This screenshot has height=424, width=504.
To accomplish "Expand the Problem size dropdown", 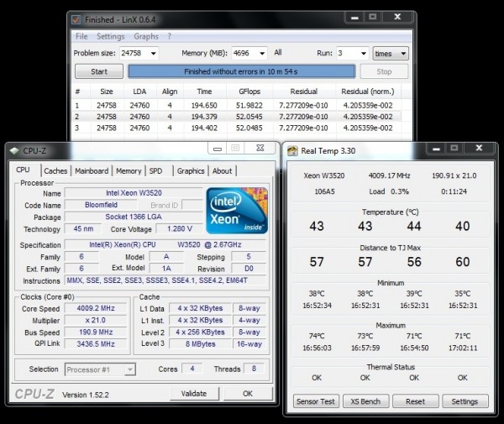I will click(154, 54).
